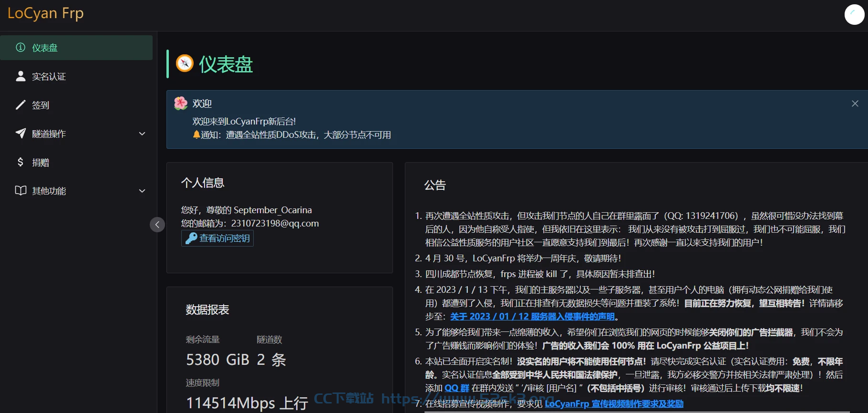
Task: Open the LoCyanFrp 宣传视频制作要求及奖励 link
Action: coord(614,404)
